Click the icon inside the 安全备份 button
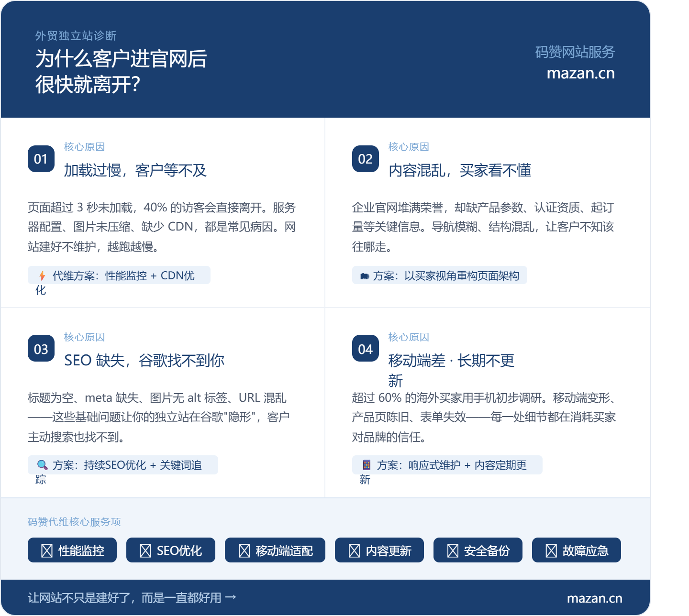This screenshot has width=689, height=616. [x=453, y=551]
